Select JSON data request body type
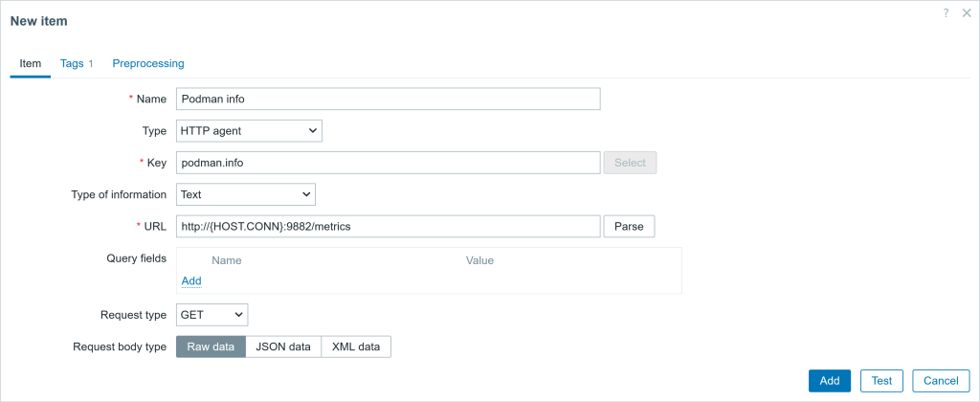Screen dimensions: 980x402 283,347
